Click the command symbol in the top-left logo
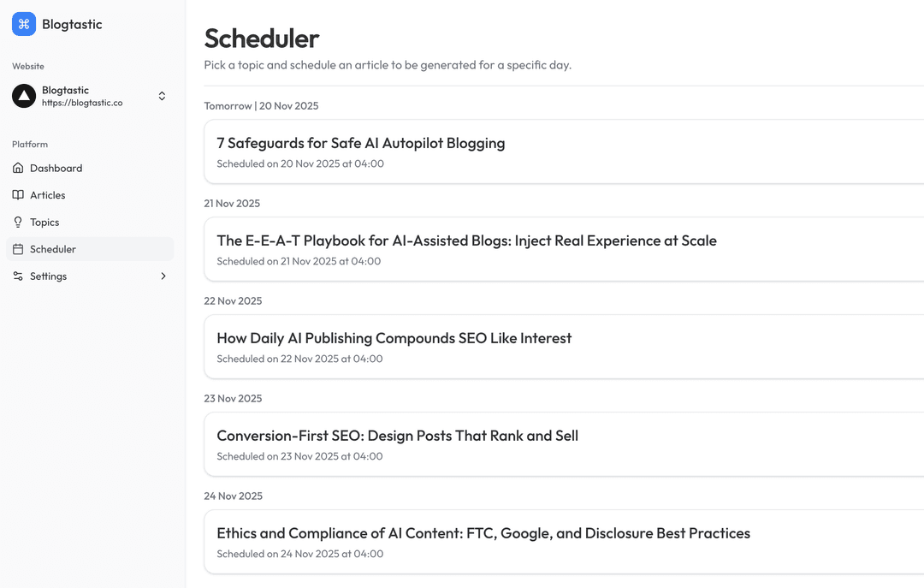924x588 pixels. (x=23, y=24)
